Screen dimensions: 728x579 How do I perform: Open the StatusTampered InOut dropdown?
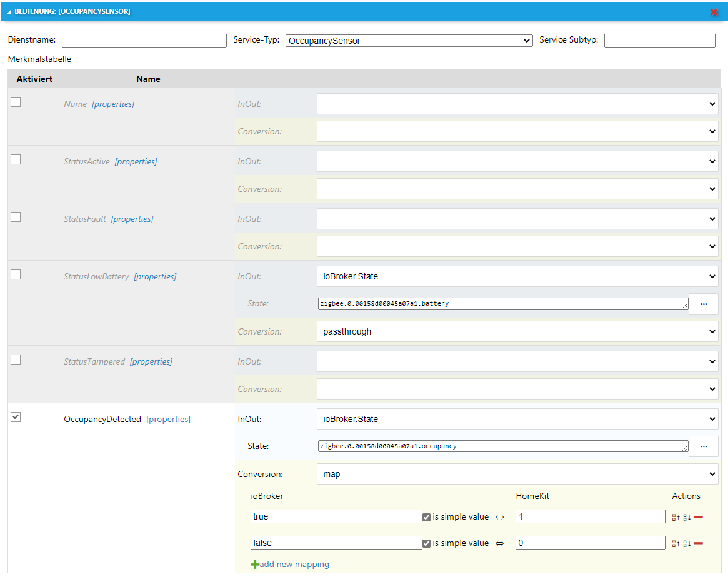pyautogui.click(x=517, y=361)
